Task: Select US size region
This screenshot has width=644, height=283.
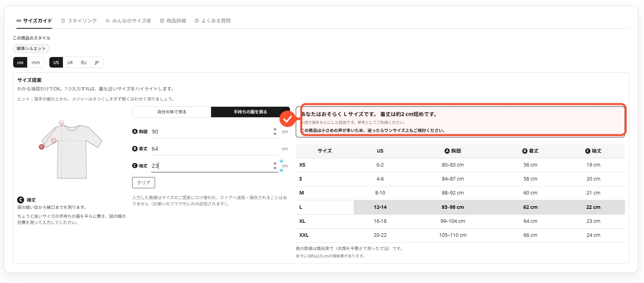Action: 56,63
